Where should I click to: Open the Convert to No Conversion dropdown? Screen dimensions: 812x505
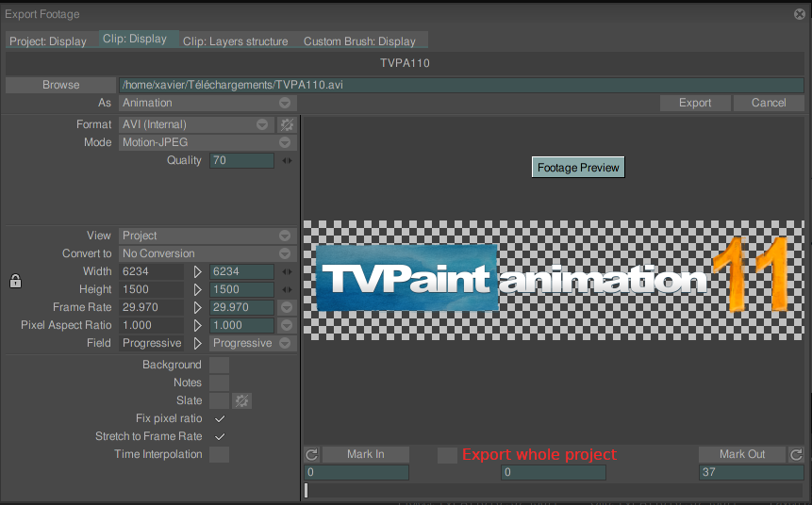tap(207, 253)
